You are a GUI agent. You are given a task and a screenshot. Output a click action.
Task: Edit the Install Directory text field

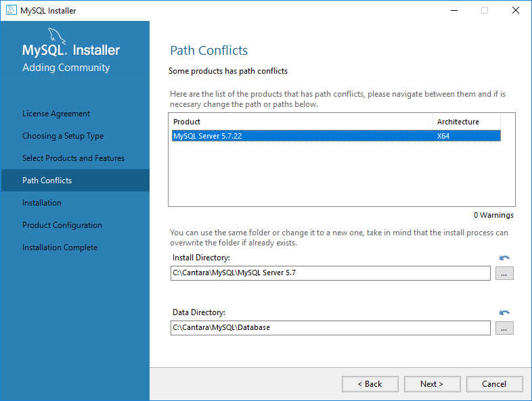[x=330, y=273]
